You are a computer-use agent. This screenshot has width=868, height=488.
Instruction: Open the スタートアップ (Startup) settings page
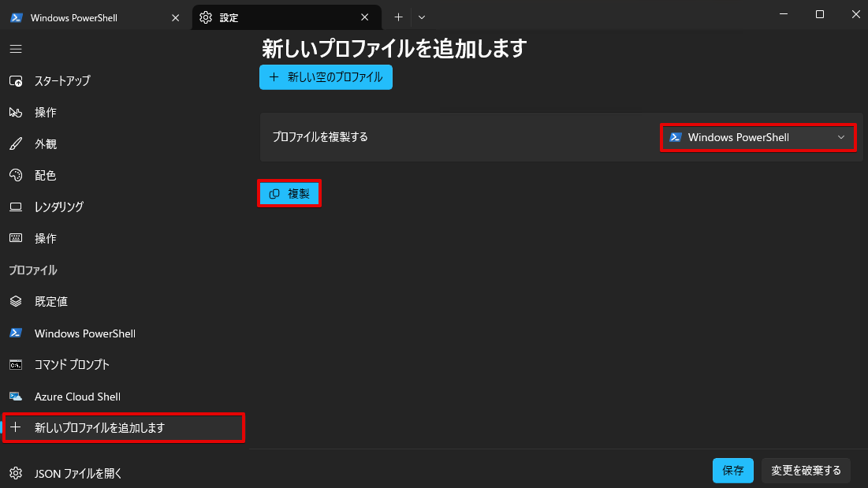coord(67,80)
